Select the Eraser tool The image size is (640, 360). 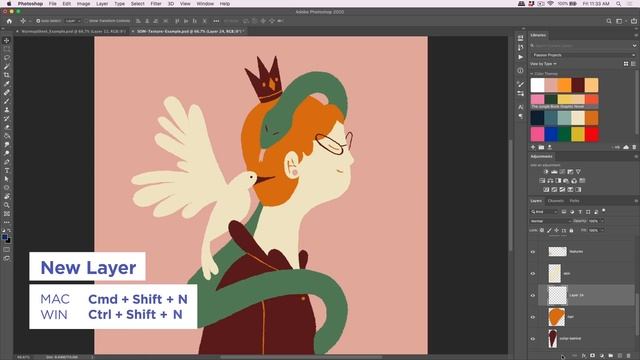(x=7, y=127)
